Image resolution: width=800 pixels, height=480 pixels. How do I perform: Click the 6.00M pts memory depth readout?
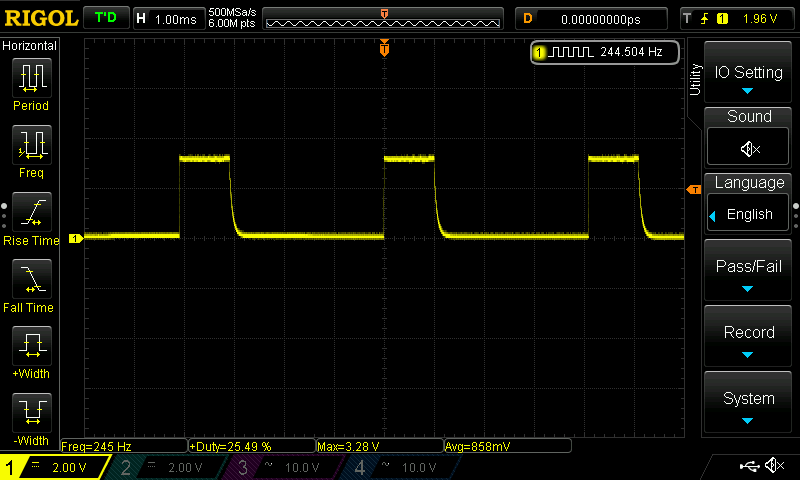point(232,23)
